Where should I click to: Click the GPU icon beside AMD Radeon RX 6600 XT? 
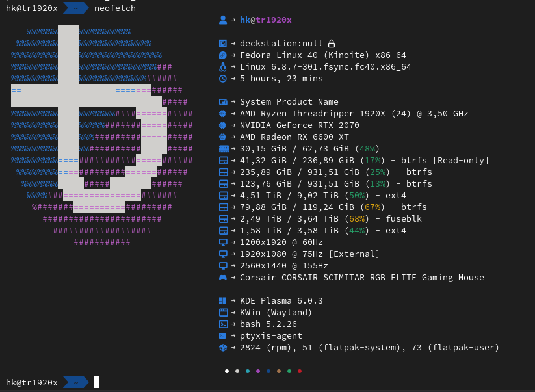[222, 137]
